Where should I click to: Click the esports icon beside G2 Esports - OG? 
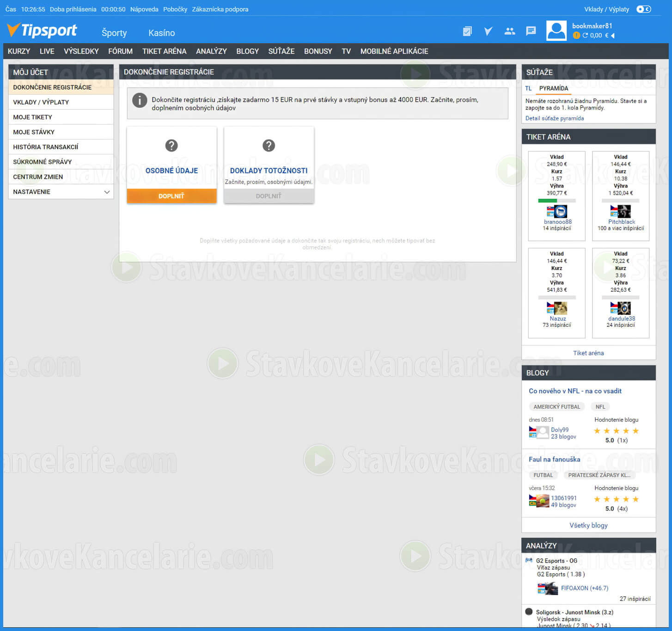click(529, 560)
